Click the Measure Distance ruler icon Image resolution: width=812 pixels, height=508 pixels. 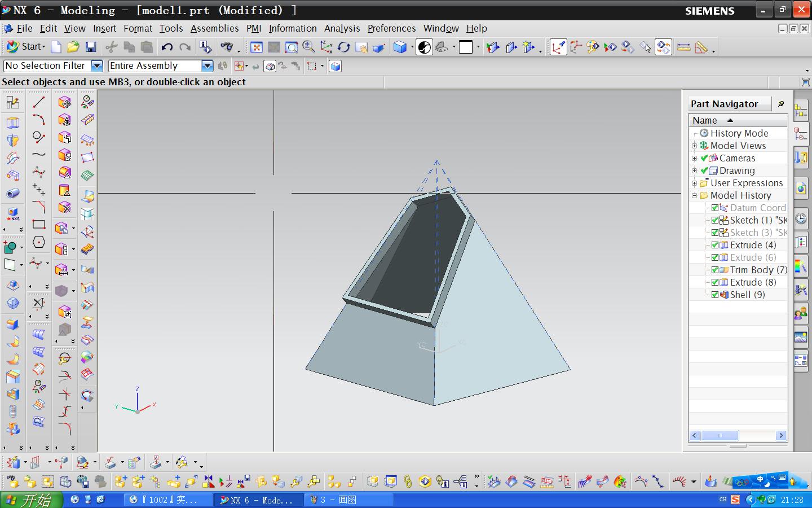(683, 47)
